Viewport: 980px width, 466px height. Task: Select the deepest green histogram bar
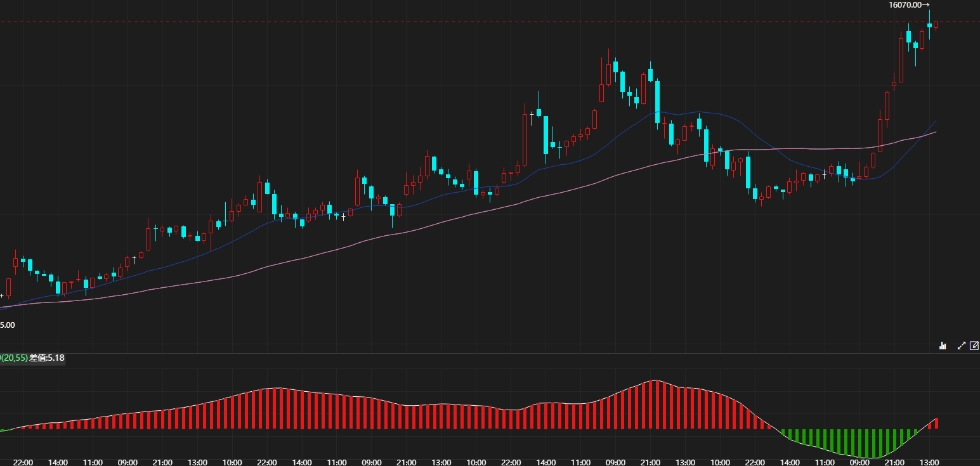coord(874,443)
